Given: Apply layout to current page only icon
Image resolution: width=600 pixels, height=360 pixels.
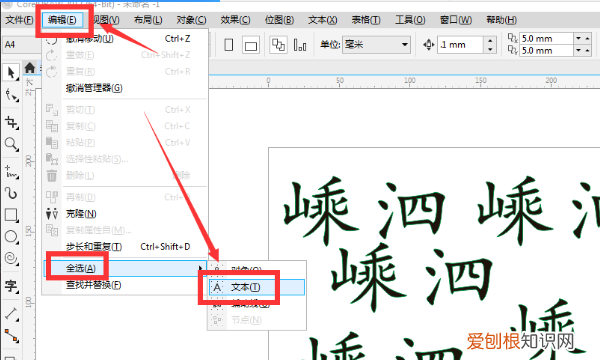Looking at the screenshot, I should [x=300, y=45].
